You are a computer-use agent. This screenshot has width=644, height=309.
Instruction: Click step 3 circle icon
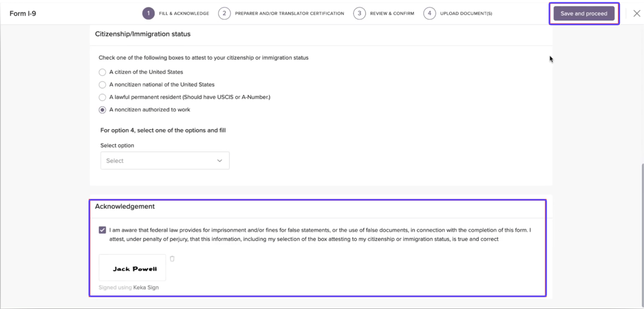tap(359, 13)
